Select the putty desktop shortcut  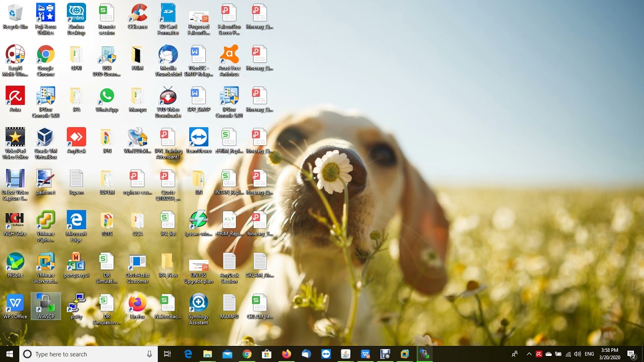click(76, 306)
